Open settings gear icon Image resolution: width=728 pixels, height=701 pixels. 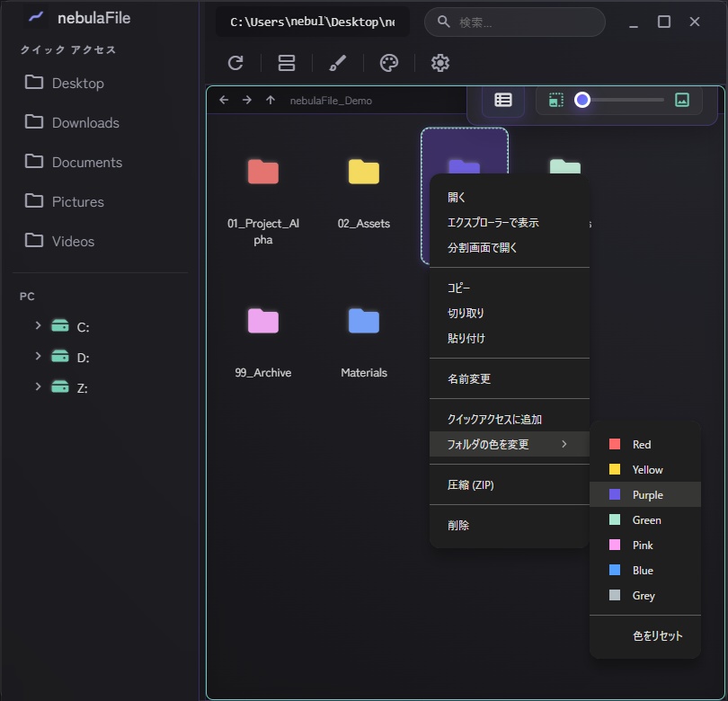[440, 63]
